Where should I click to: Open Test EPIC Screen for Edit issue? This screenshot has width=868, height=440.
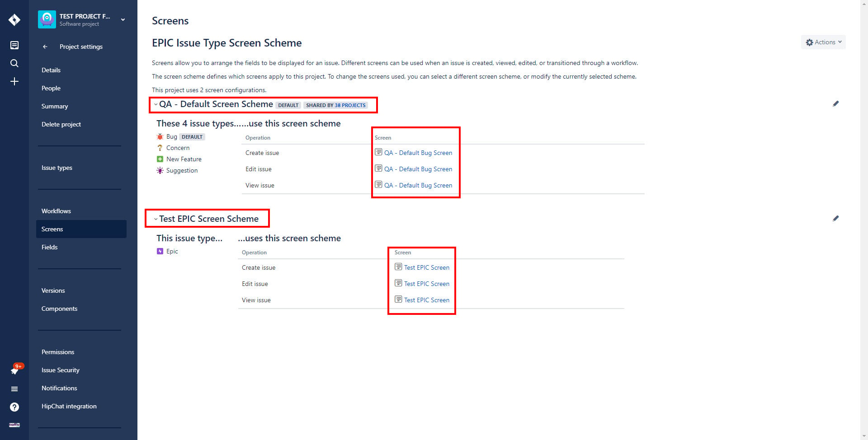pos(427,284)
